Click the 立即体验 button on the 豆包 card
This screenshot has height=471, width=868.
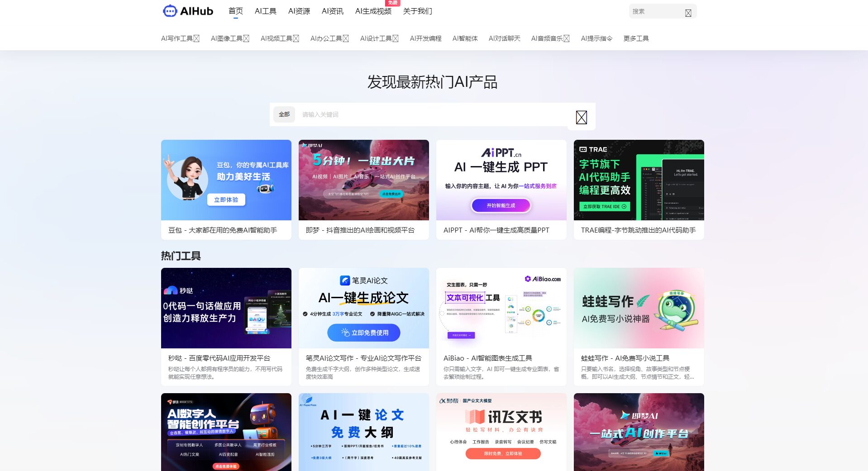226,200
